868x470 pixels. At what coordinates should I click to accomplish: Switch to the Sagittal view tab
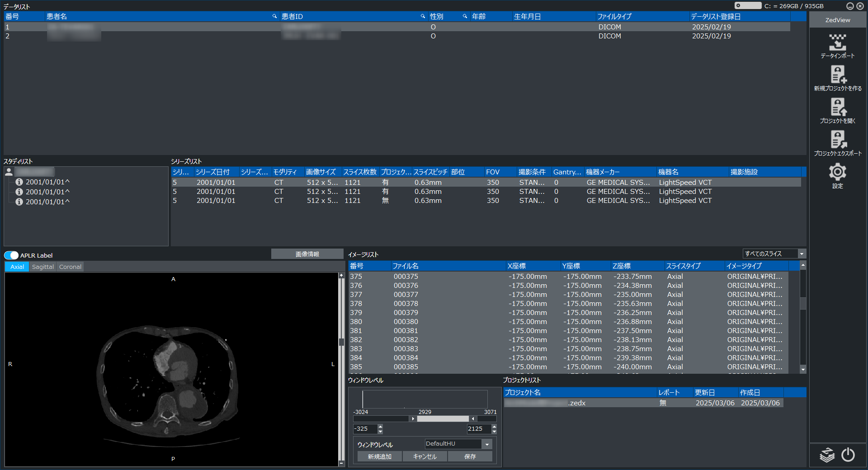tap(43, 267)
